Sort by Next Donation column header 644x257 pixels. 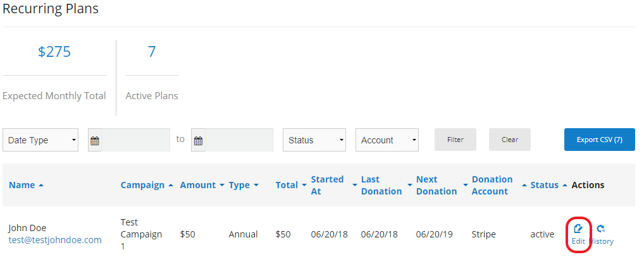437,185
